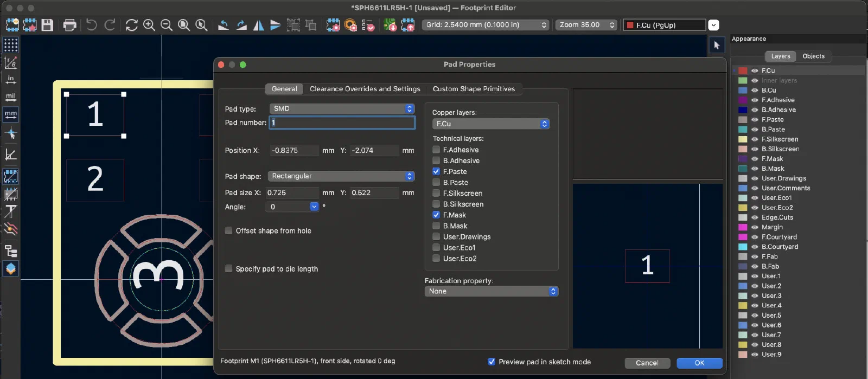This screenshot has width=868, height=379.
Task: Open Clearance Overrides and Settings tab
Action: pyautogui.click(x=365, y=89)
